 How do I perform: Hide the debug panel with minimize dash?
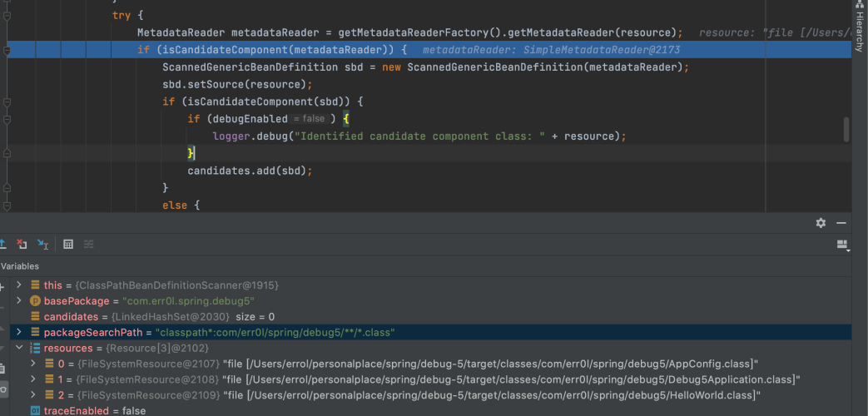tap(841, 223)
